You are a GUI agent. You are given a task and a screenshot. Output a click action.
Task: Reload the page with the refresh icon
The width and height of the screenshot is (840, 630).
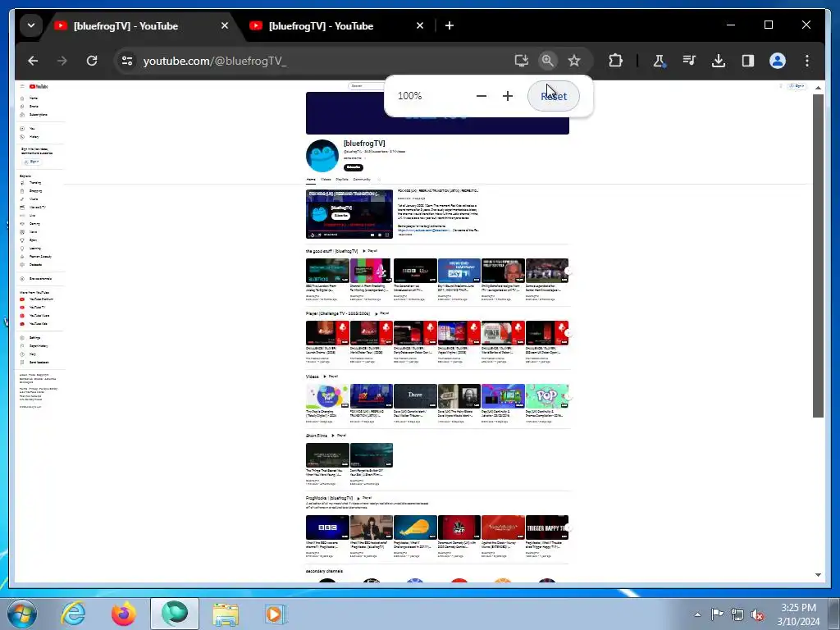[92, 61]
